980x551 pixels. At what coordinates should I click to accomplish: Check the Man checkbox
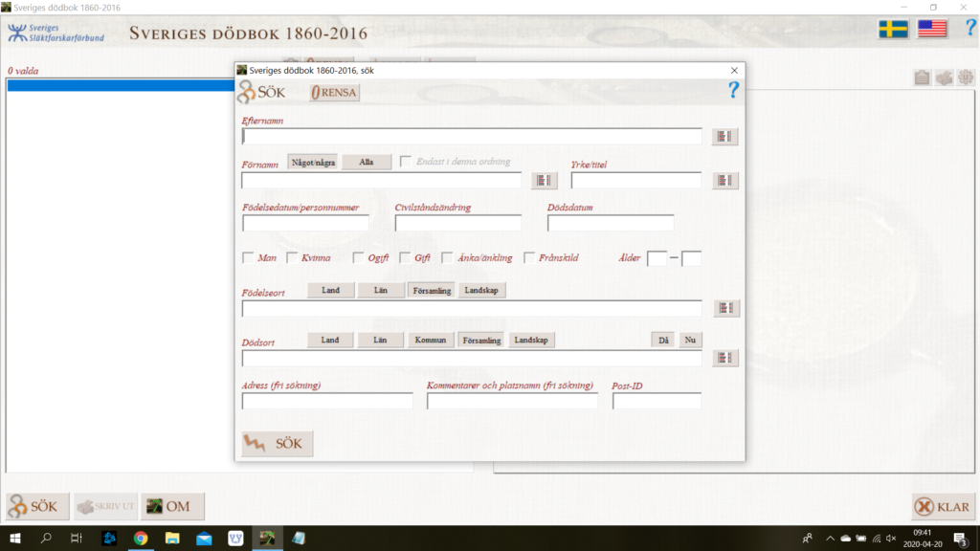point(248,258)
